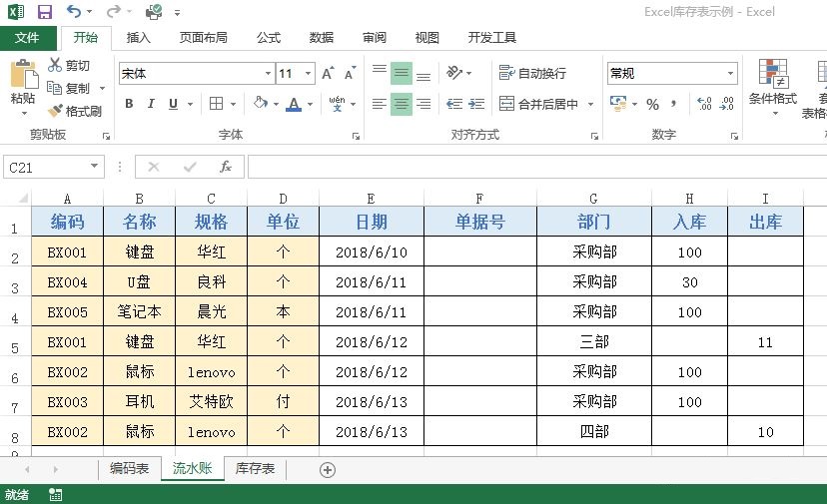The image size is (827, 504).
Task: Expand the number format dropdown 常规
Action: pyautogui.click(x=731, y=74)
